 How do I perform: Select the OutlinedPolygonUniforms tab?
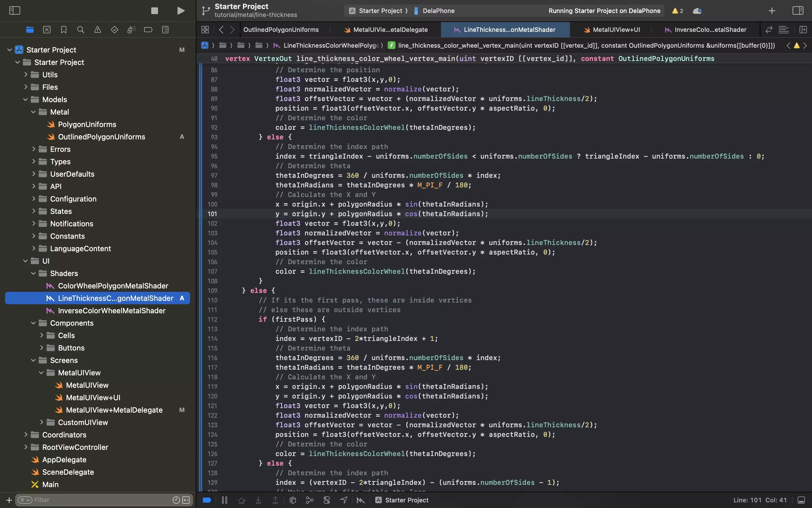pos(281,30)
